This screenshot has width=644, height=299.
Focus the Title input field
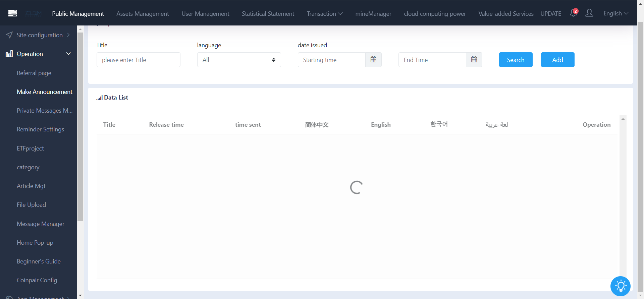click(139, 60)
